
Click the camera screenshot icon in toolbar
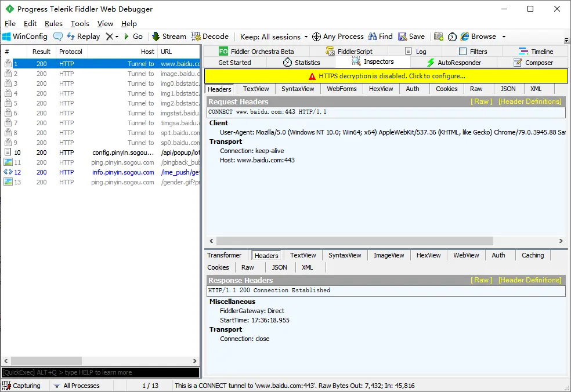[439, 37]
